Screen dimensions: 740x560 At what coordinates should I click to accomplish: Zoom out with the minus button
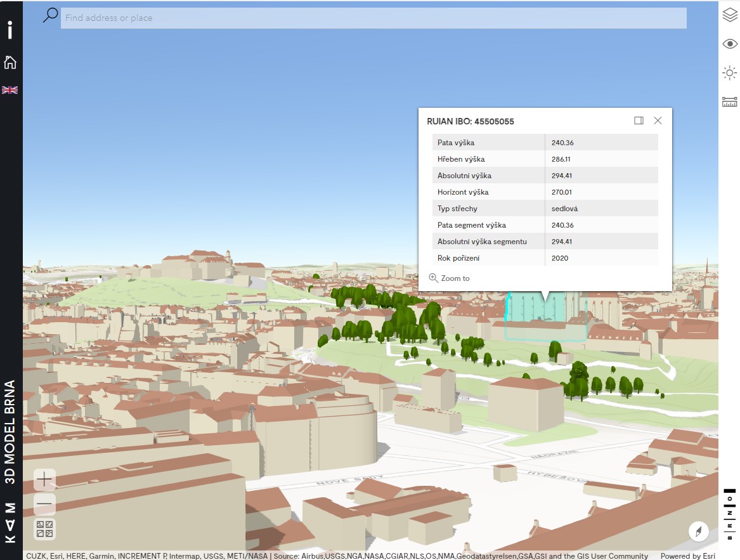(x=44, y=504)
